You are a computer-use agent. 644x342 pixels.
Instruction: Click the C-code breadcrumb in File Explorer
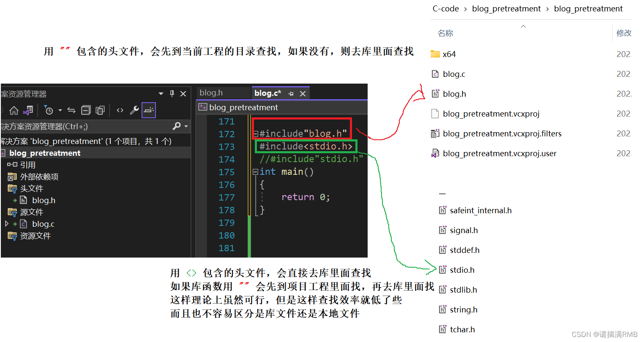click(446, 8)
